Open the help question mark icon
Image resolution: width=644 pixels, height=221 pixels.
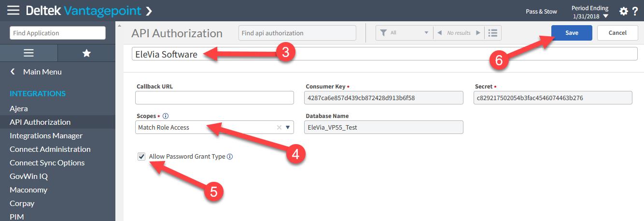(x=635, y=11)
